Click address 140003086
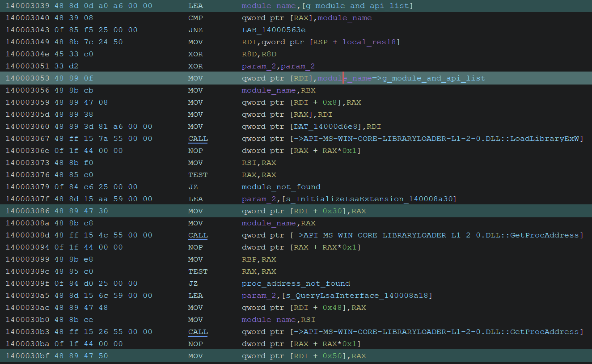592x364 pixels. [27, 211]
